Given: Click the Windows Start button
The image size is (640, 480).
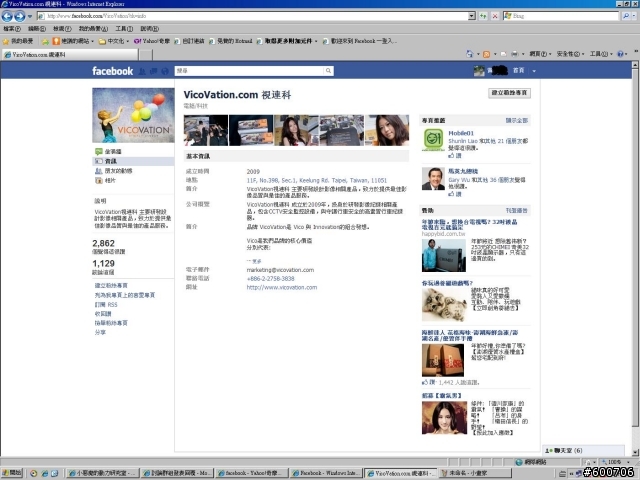Looking at the screenshot, I should coord(11,473).
